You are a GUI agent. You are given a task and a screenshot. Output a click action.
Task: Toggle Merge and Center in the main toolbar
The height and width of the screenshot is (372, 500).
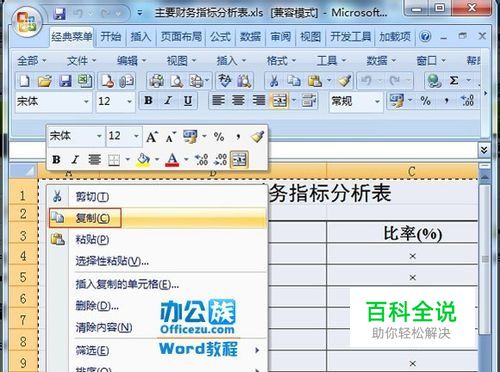coord(279,101)
